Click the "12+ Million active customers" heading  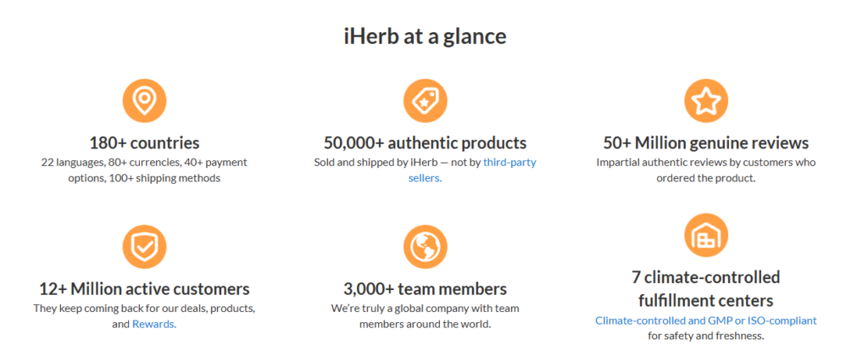144,288
